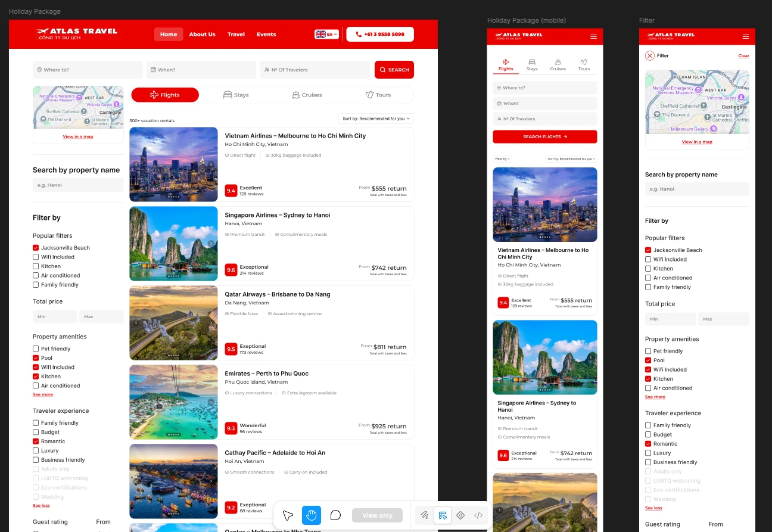Viewport: 772px width, 532px height.
Task: Show next photo on mobile Singapore Airlines card
Action: (x=590, y=357)
